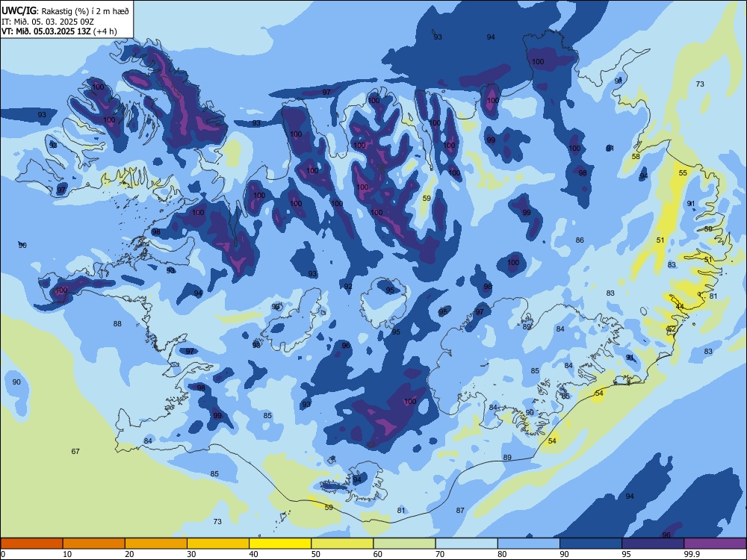Pick the pale blue 70–80 legend swatch
This screenshot has width=747, height=560.
coord(466,544)
